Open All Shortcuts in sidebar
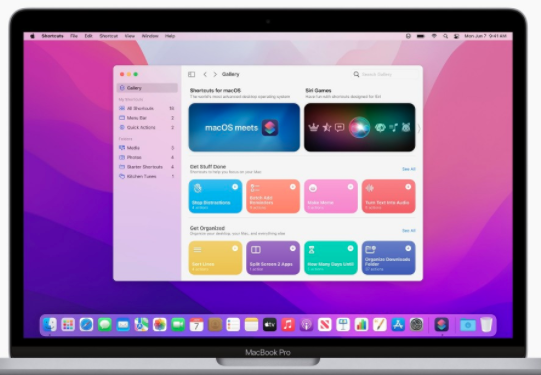Viewport: 541px width, 375px height. [x=147, y=108]
